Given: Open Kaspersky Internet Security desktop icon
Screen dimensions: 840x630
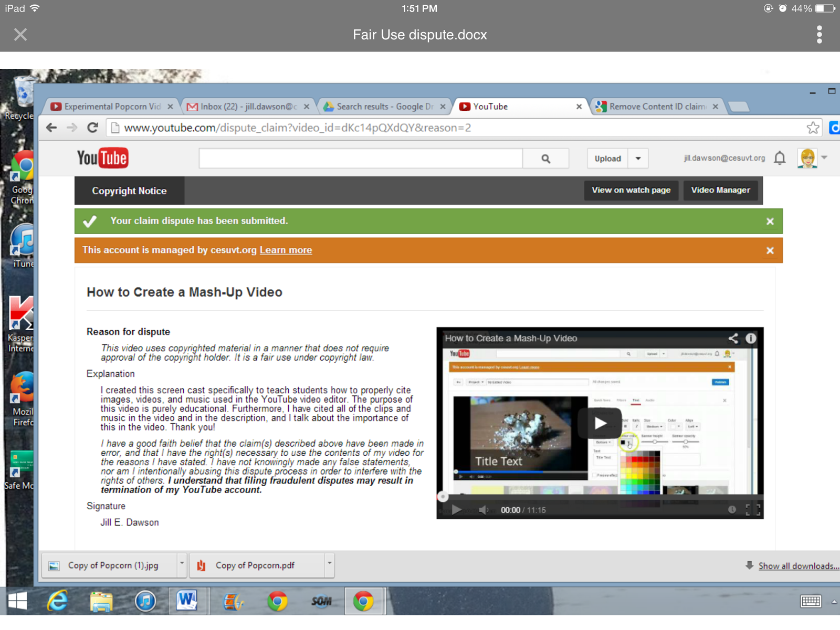Looking at the screenshot, I should (21, 324).
